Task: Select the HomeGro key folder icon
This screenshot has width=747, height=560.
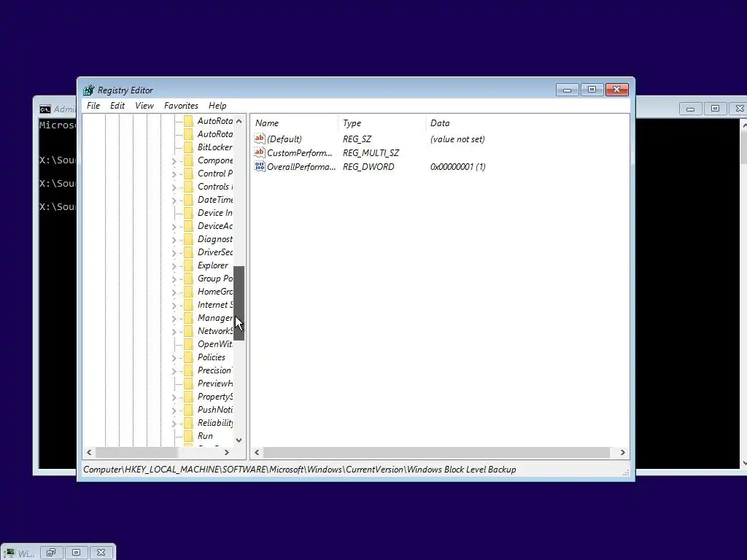Action: (189, 292)
